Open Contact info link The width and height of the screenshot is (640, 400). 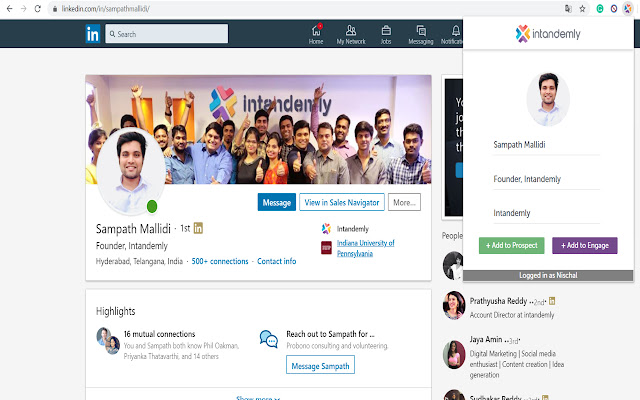click(277, 261)
